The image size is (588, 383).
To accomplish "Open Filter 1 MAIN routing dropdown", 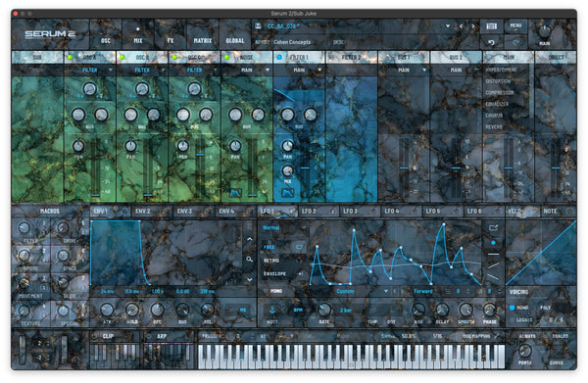I will 299,71.
